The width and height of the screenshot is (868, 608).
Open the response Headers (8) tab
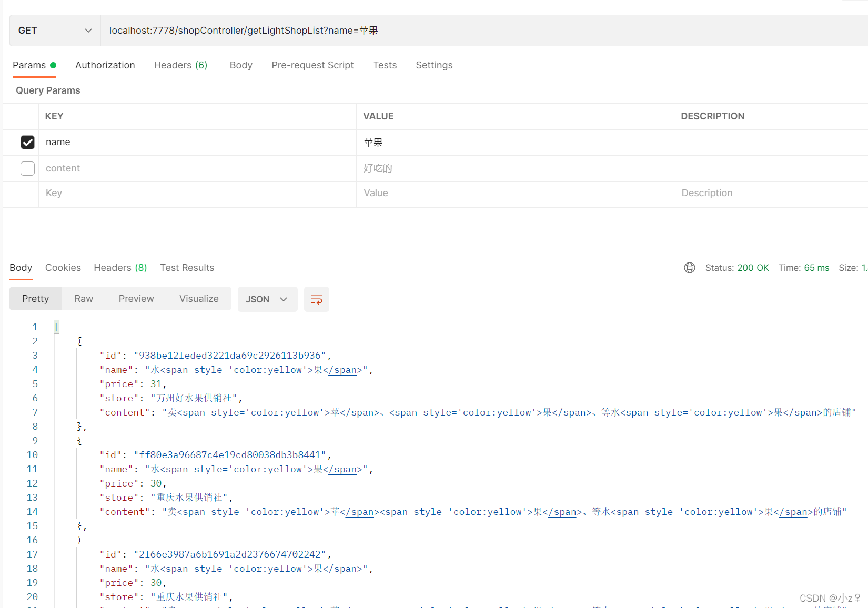click(120, 268)
